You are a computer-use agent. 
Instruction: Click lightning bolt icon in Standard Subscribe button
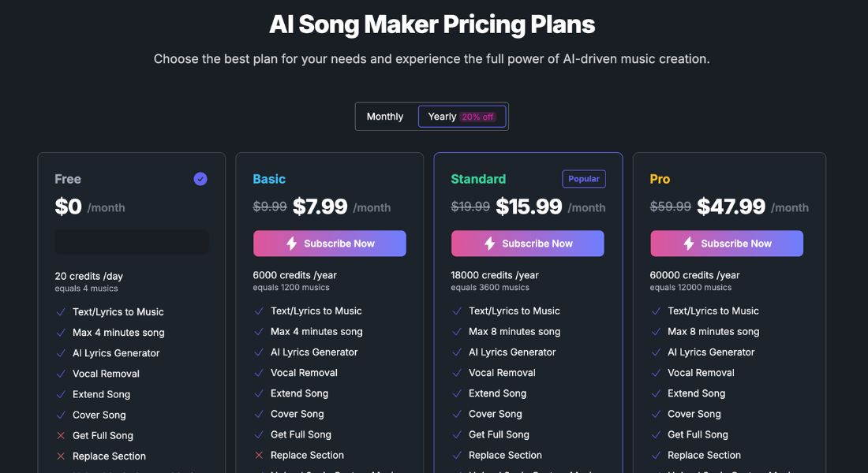point(489,244)
